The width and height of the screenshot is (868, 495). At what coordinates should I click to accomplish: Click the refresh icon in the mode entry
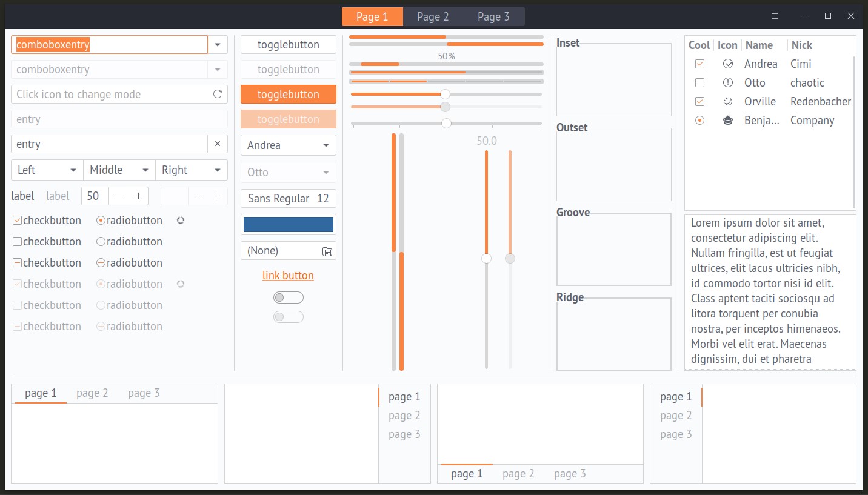pyautogui.click(x=217, y=95)
